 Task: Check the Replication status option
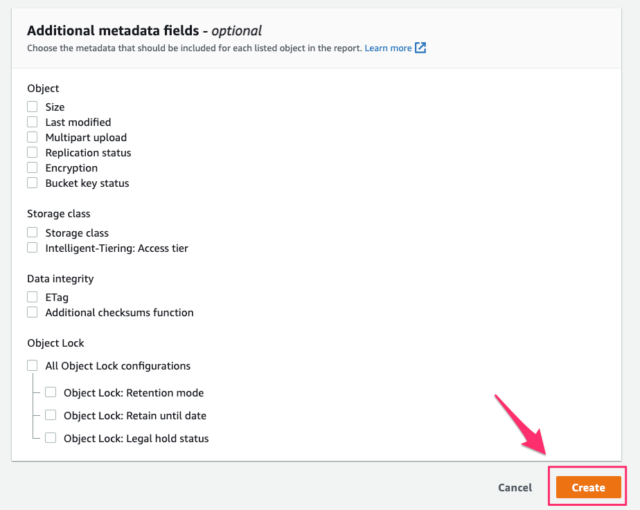32,152
